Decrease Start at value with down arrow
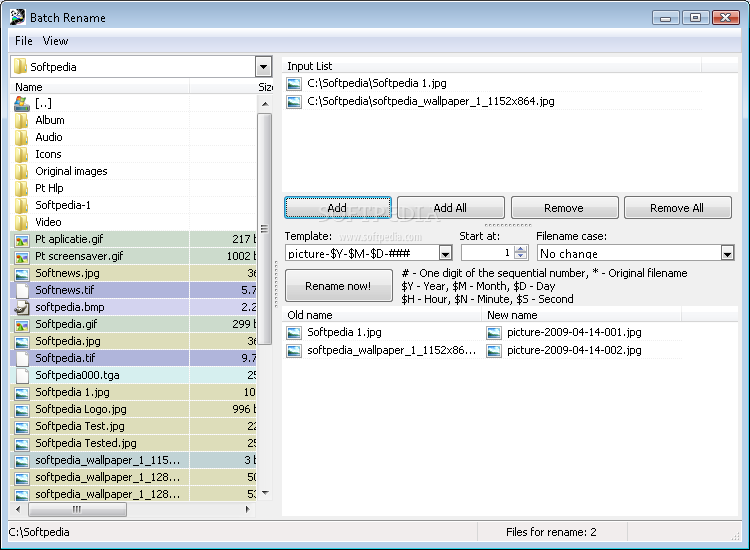The height and width of the screenshot is (550, 750). pos(520,256)
